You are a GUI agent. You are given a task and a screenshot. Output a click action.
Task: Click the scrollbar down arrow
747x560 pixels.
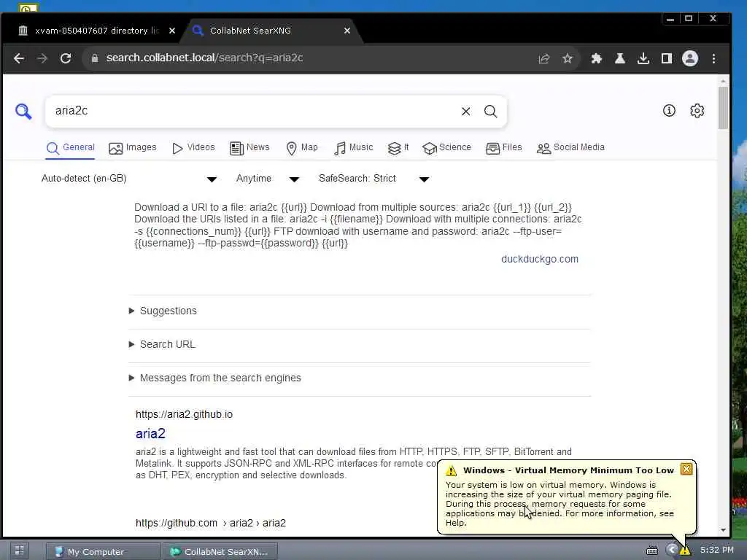tap(723, 530)
